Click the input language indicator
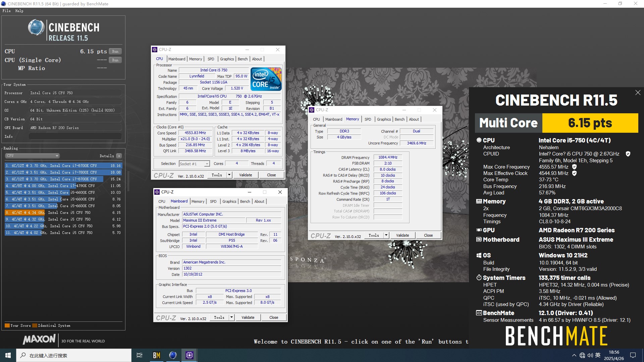 pyautogui.click(x=598, y=355)
